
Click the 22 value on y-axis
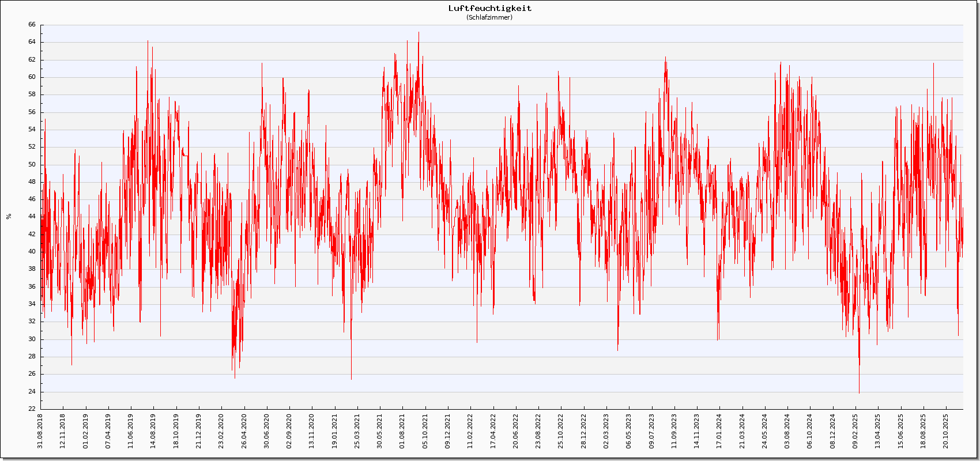tap(32, 409)
